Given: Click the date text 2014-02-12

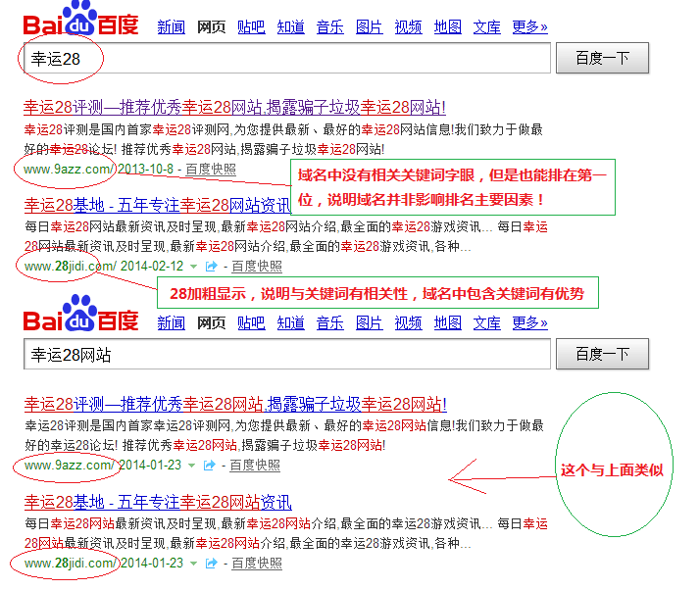Looking at the screenshot, I should (152, 267).
